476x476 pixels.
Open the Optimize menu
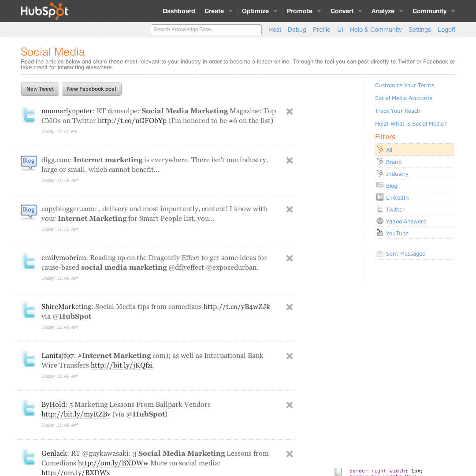point(255,11)
